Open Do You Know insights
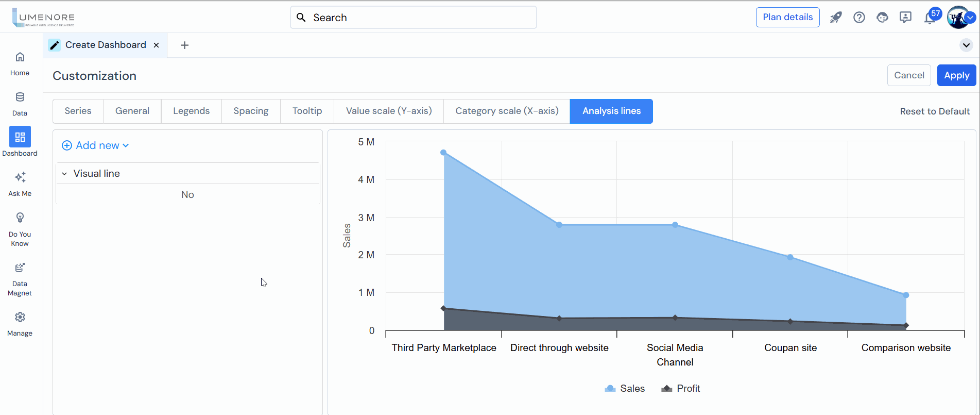Image resolution: width=980 pixels, height=415 pixels. point(20,229)
